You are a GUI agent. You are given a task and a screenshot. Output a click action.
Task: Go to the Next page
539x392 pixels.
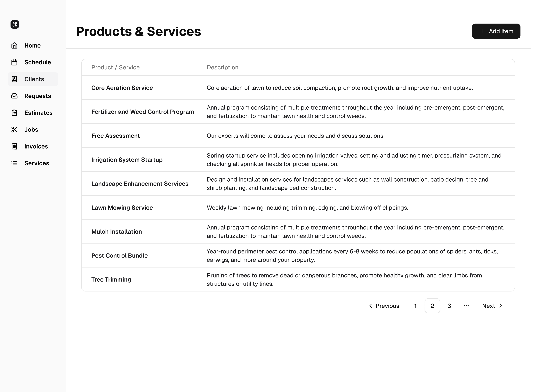[x=492, y=306]
